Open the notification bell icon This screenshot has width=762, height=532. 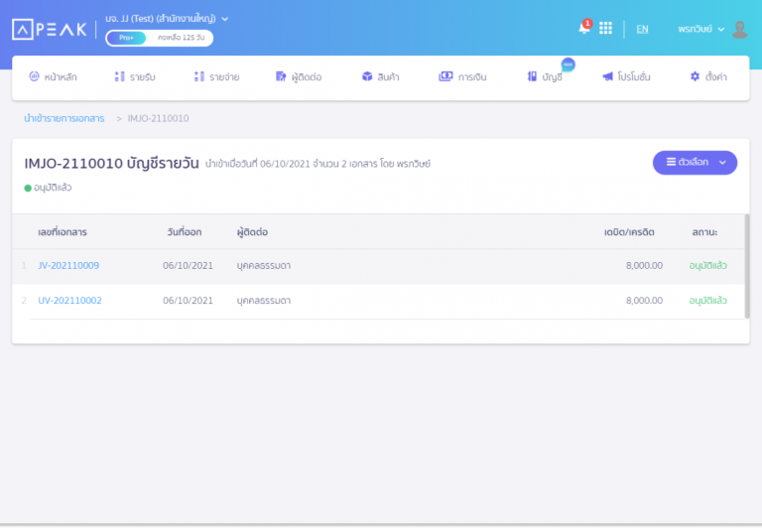click(583, 28)
